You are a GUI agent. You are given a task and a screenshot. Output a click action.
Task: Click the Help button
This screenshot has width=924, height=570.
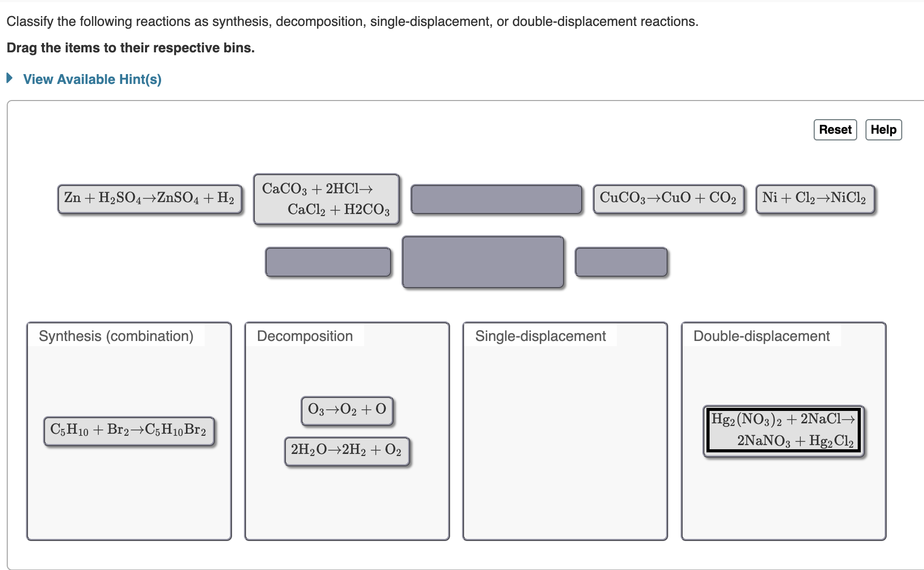click(884, 130)
